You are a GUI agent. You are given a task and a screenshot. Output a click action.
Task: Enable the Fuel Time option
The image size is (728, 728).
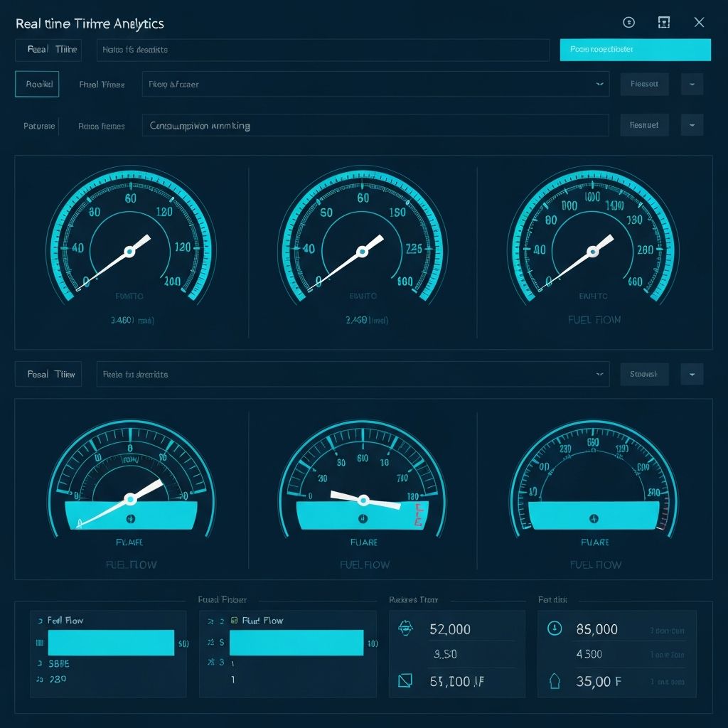pyautogui.click(x=102, y=84)
